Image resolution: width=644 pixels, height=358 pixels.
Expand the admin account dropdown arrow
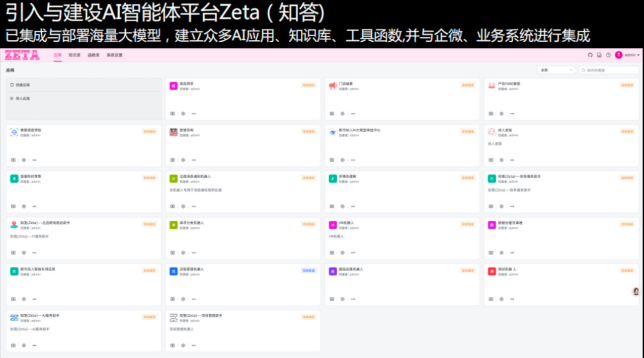click(637, 55)
